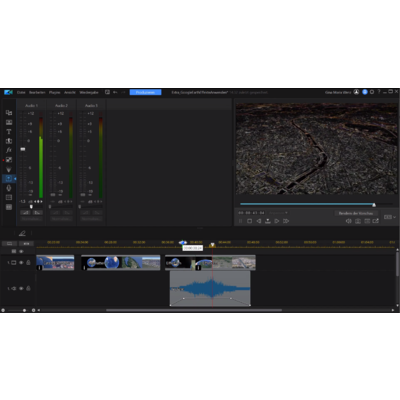Click the user account avatar icon
The image size is (400, 400).
356,92
